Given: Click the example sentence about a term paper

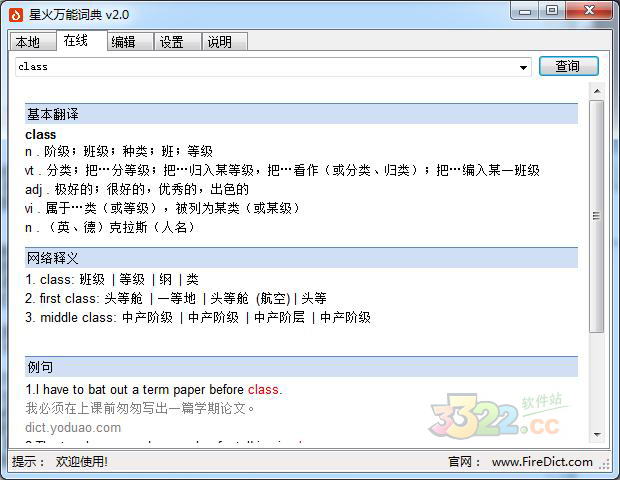Looking at the screenshot, I should (154, 390).
